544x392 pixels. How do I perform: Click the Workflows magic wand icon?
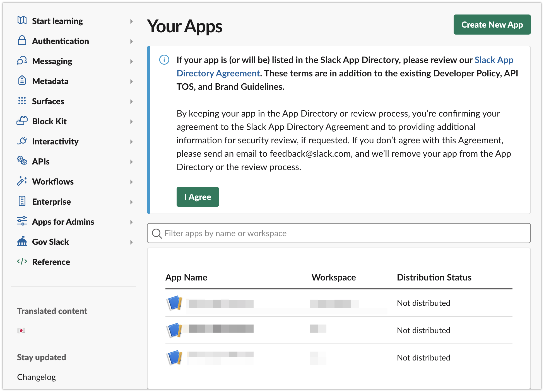pos(22,181)
